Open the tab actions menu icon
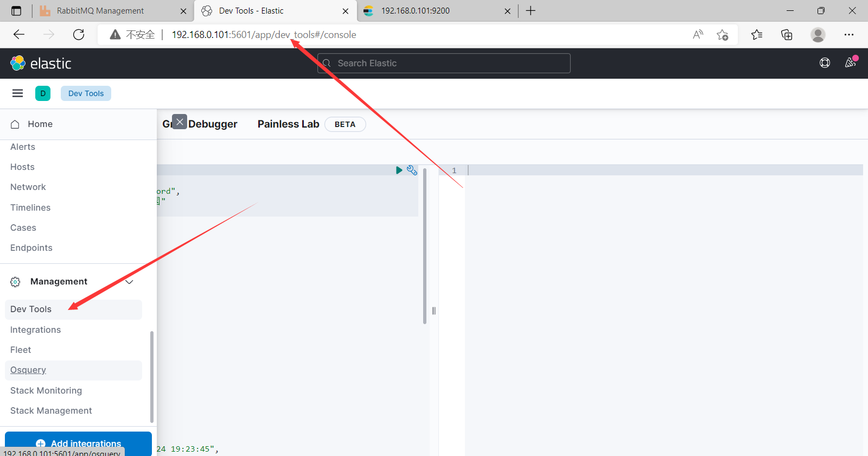868x456 pixels. pyautogui.click(x=16, y=11)
